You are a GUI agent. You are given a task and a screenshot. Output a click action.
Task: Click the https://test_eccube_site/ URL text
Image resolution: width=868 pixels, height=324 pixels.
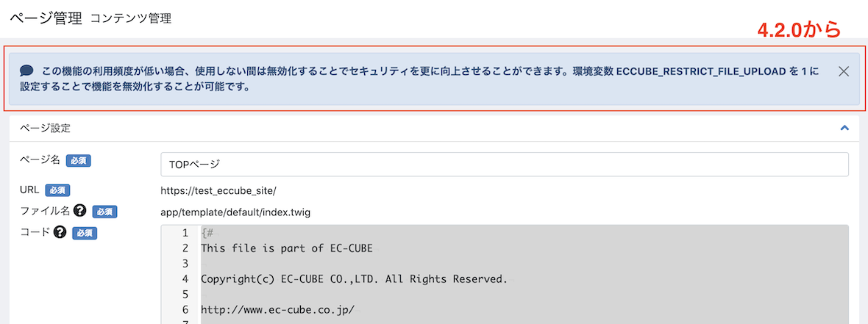(218, 191)
